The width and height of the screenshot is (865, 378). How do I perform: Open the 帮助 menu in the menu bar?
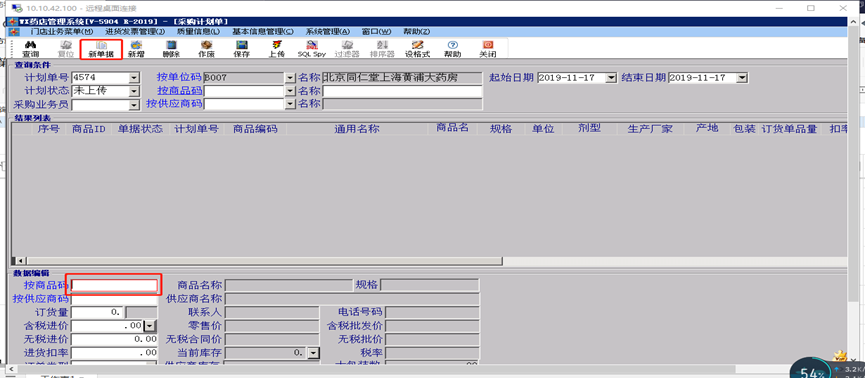(x=417, y=31)
